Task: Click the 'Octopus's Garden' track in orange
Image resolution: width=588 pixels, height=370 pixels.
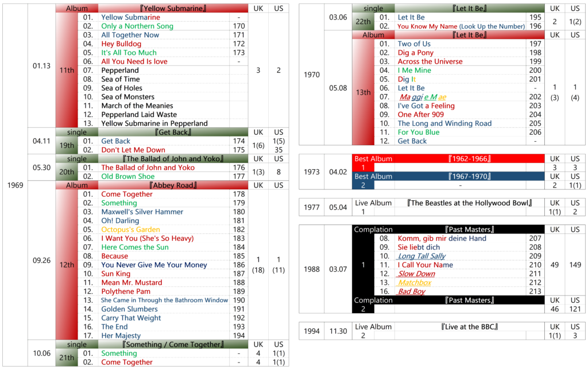Action: 130,229
